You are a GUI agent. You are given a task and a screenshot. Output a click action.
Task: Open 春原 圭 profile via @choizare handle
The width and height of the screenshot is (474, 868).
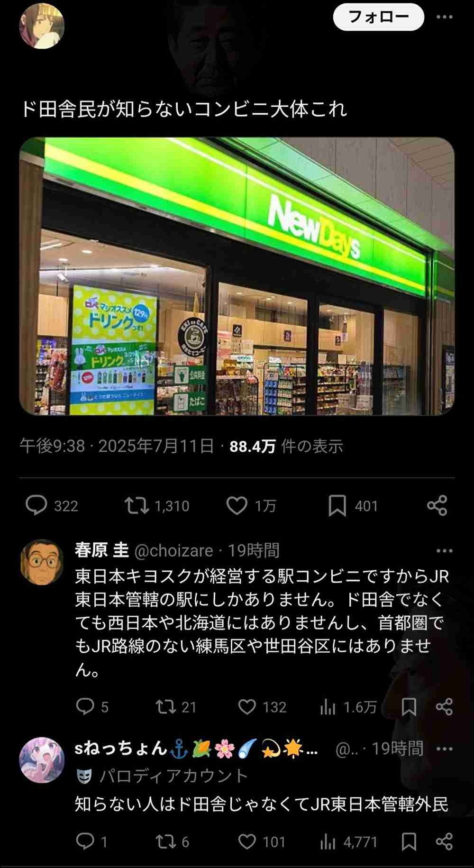point(173,550)
